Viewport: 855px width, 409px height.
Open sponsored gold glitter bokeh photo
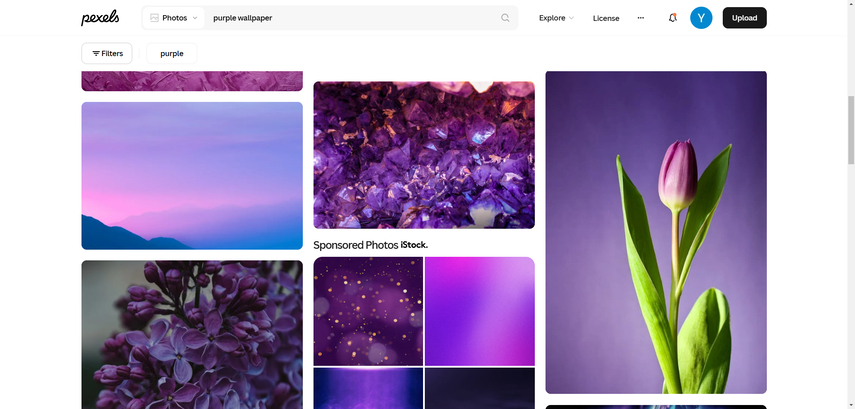click(x=368, y=311)
